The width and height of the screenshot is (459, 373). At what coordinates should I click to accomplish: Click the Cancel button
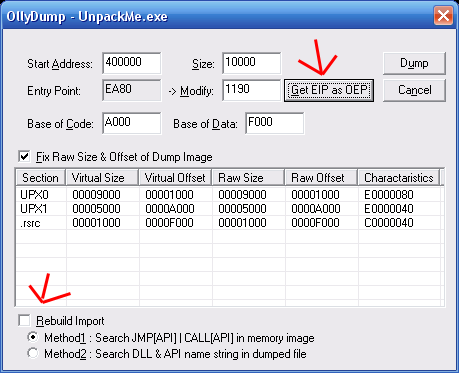click(414, 90)
